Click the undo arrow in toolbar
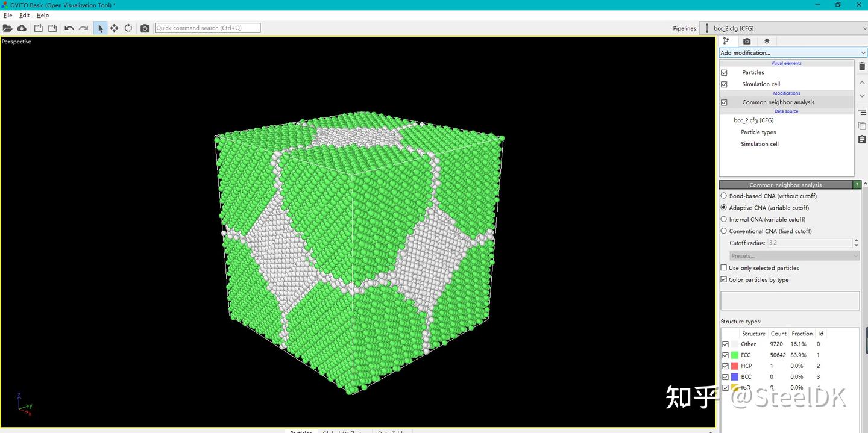 click(69, 28)
